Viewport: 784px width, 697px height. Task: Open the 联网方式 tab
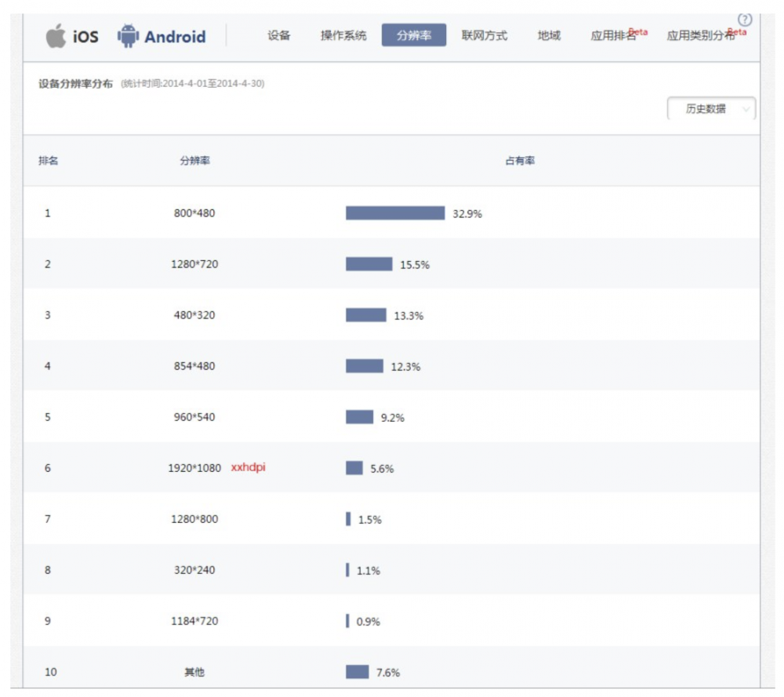[485, 36]
